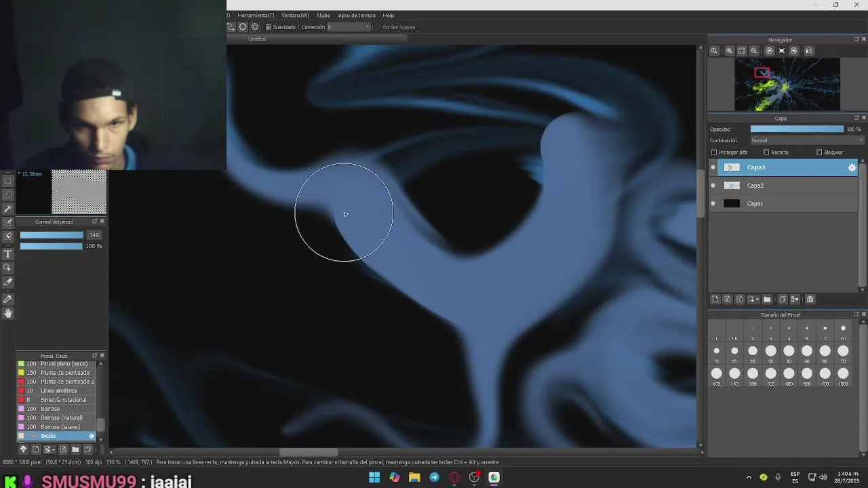
Task: Open Dedo brush settings gear
Action: [92, 436]
